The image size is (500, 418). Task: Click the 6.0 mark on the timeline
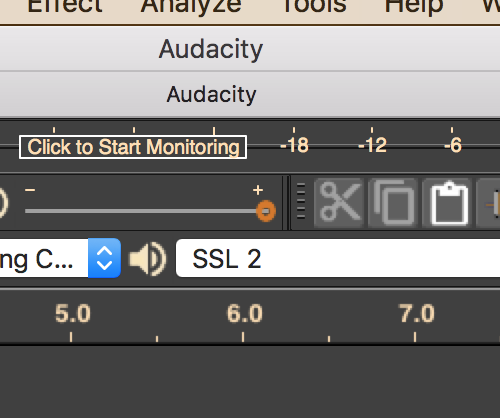[245, 314]
